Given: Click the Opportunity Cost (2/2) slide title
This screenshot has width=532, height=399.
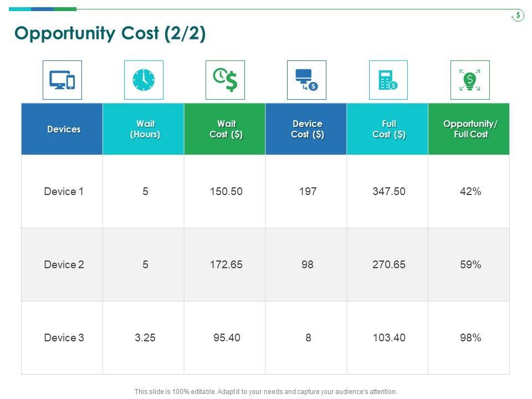Looking at the screenshot, I should coord(110,34).
